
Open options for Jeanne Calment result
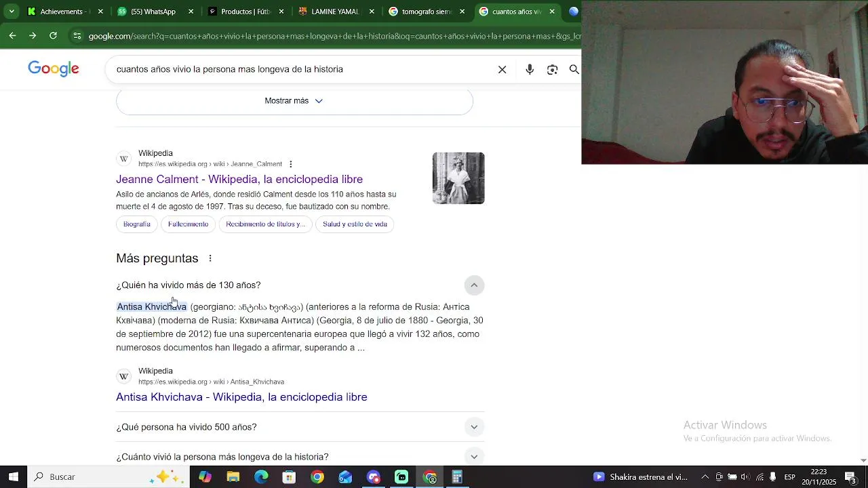click(290, 164)
